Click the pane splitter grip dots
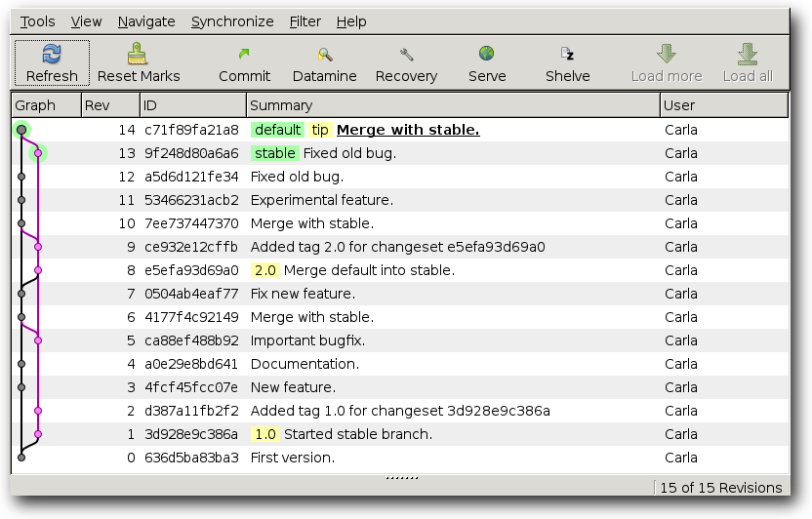Viewport: 812px width, 519px height. point(402,478)
